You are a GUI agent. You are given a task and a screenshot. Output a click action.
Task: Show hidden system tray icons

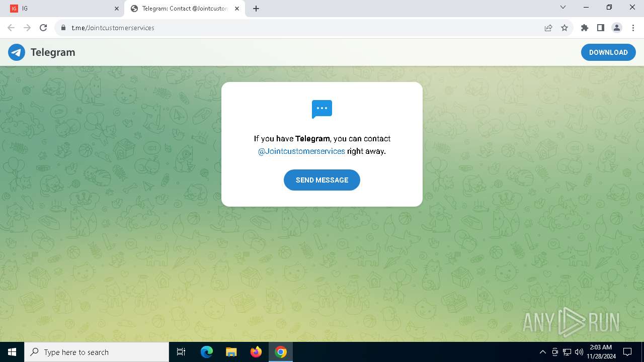click(x=542, y=352)
